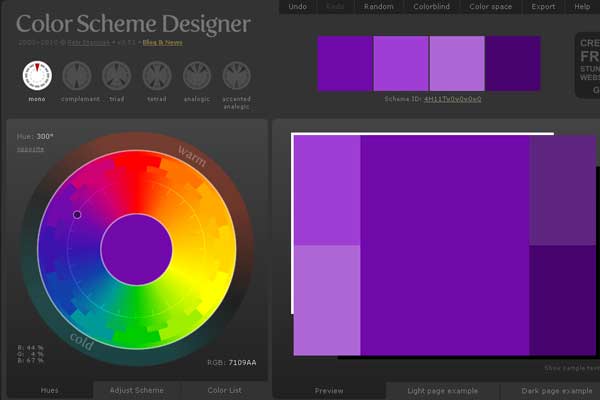Choose the tetrad scheme icon
Screen dimensions: 600x400
click(x=157, y=76)
